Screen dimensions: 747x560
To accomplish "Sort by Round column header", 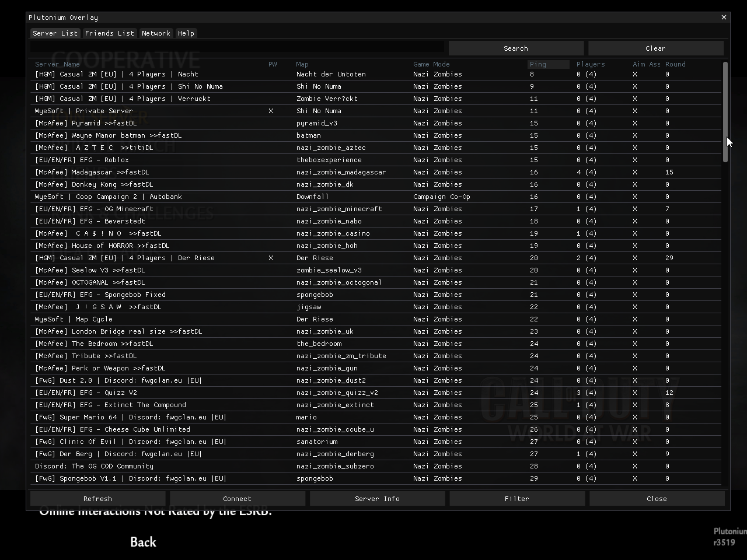I will [x=675, y=64].
